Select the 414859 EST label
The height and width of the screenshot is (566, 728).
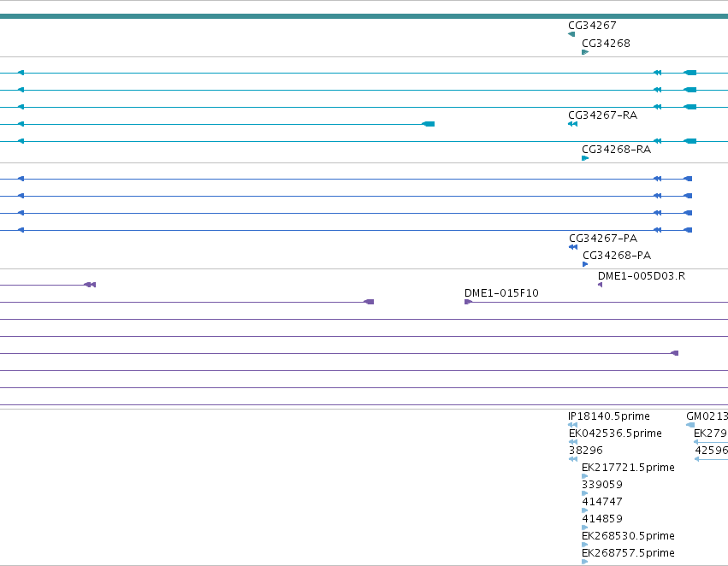(602, 519)
